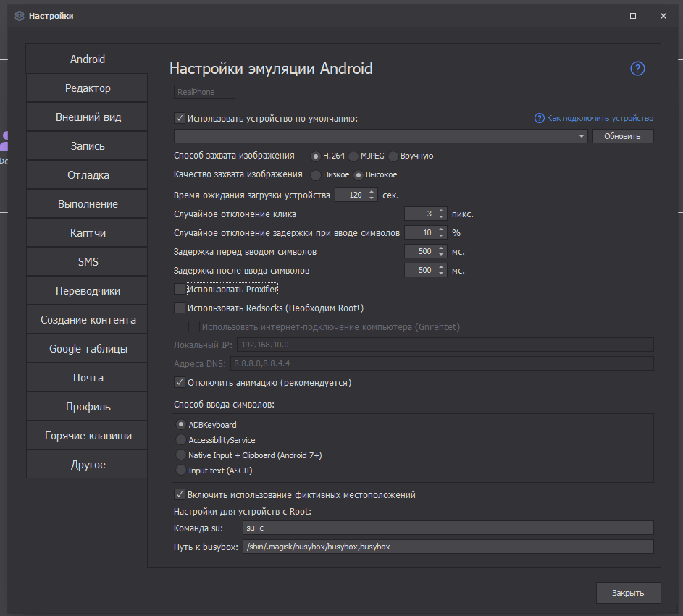Decrease random click deviation value
Screen dimensions: 683x616
click(441, 217)
